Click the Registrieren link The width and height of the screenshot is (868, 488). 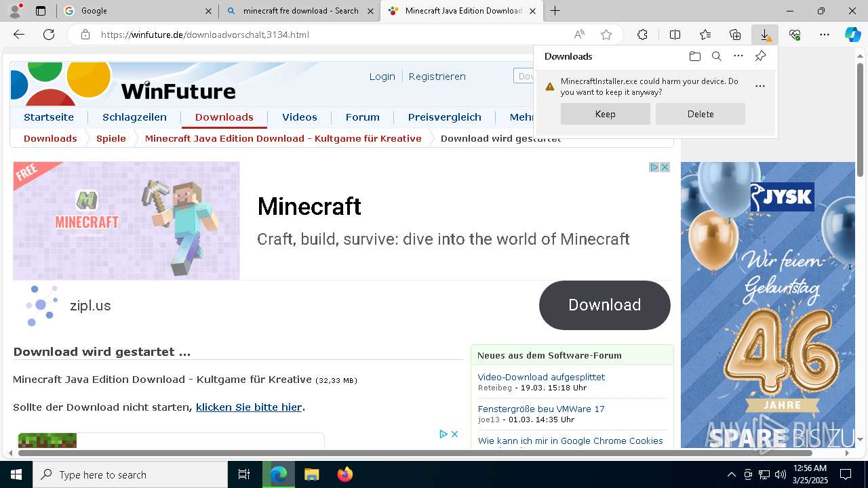click(x=437, y=77)
